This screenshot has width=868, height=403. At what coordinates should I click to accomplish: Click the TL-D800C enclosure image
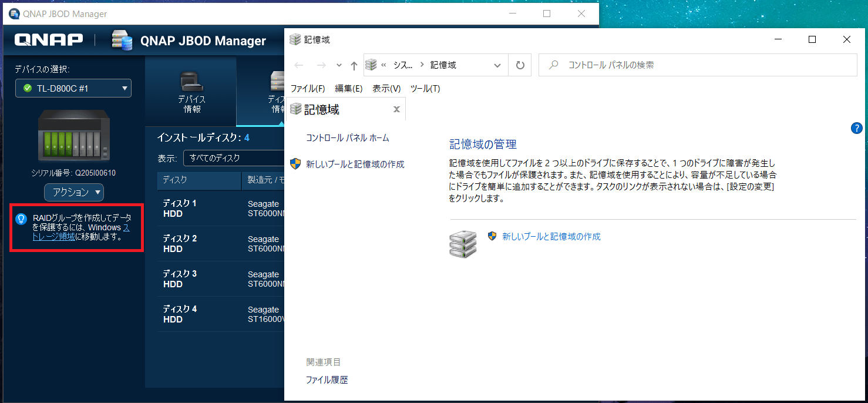pos(73,136)
